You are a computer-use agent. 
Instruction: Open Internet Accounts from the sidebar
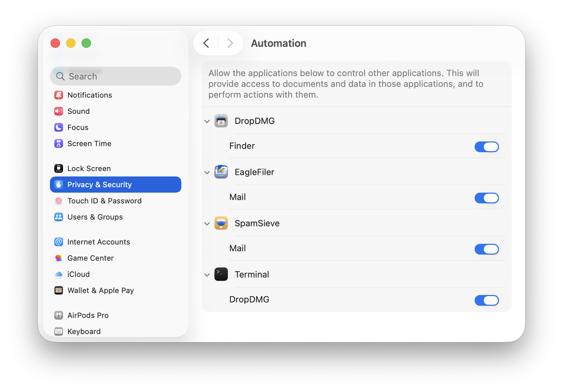98,241
